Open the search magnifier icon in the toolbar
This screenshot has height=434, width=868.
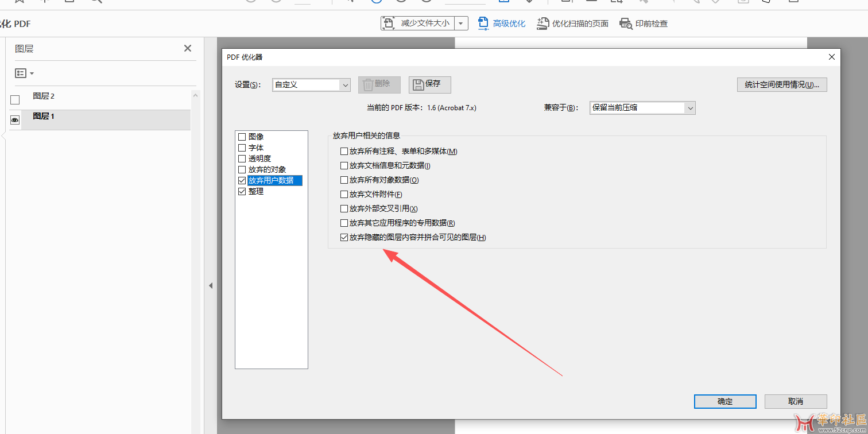[96, 2]
